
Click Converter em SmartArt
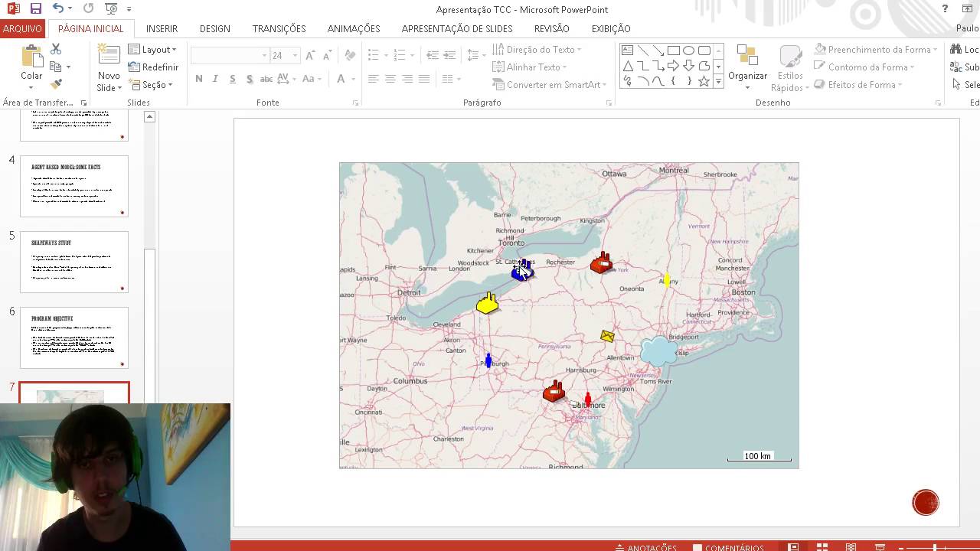point(550,85)
